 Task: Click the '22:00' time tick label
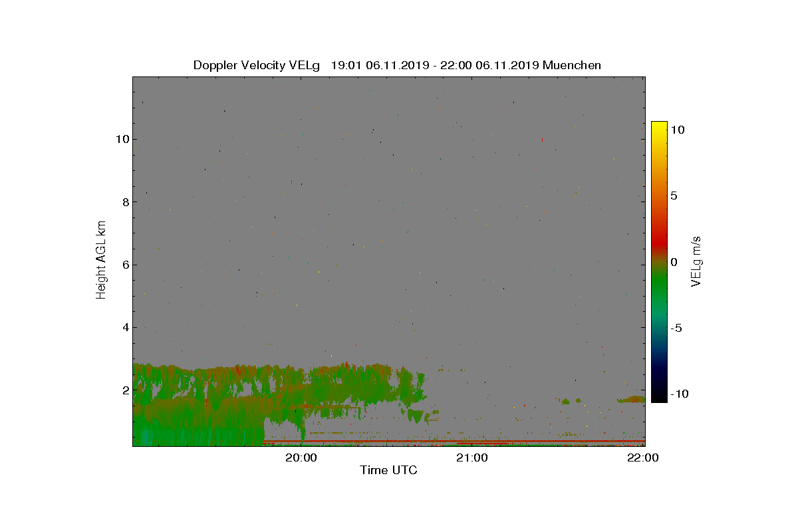pos(644,458)
